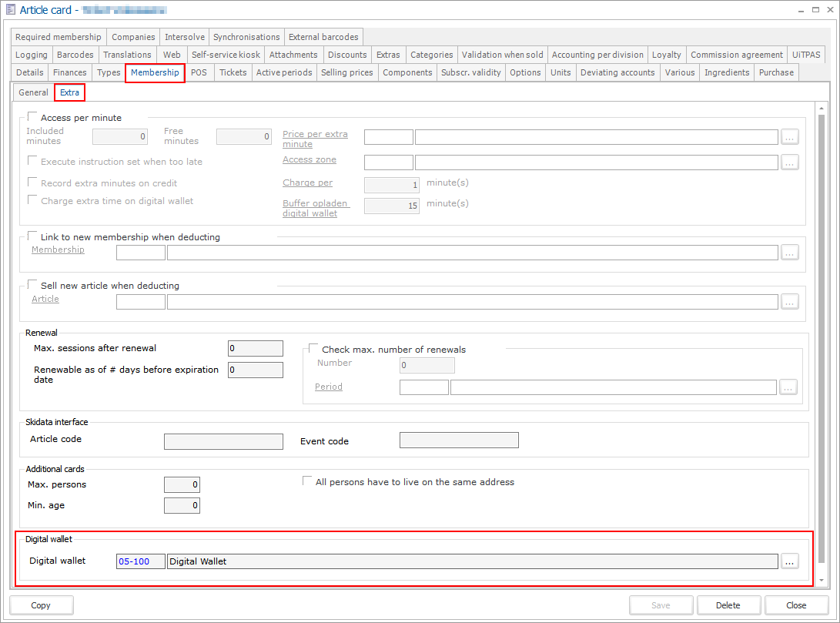This screenshot has width=840, height=623.
Task: Open Digital wallet lookup ellipsis button
Action: 789,561
